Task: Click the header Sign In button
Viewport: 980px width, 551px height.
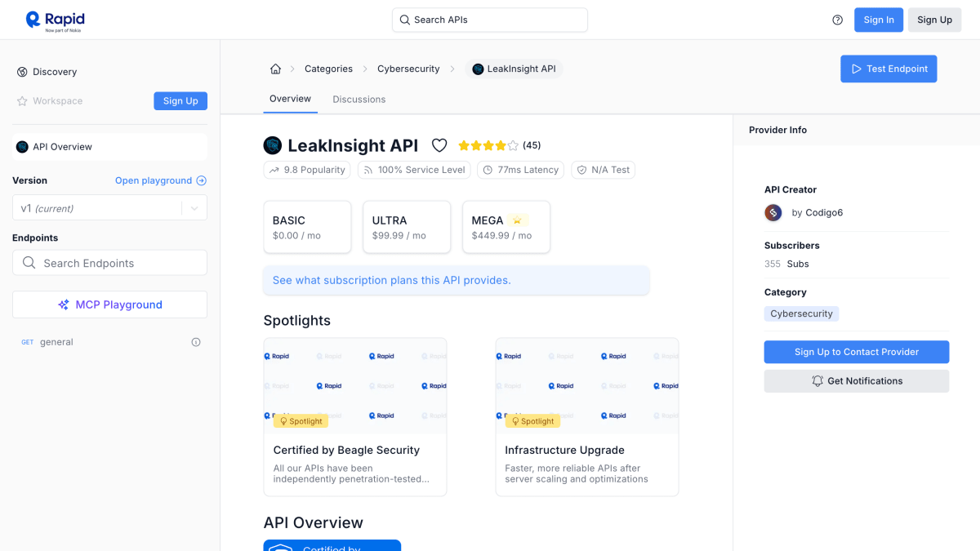Action: click(x=879, y=20)
